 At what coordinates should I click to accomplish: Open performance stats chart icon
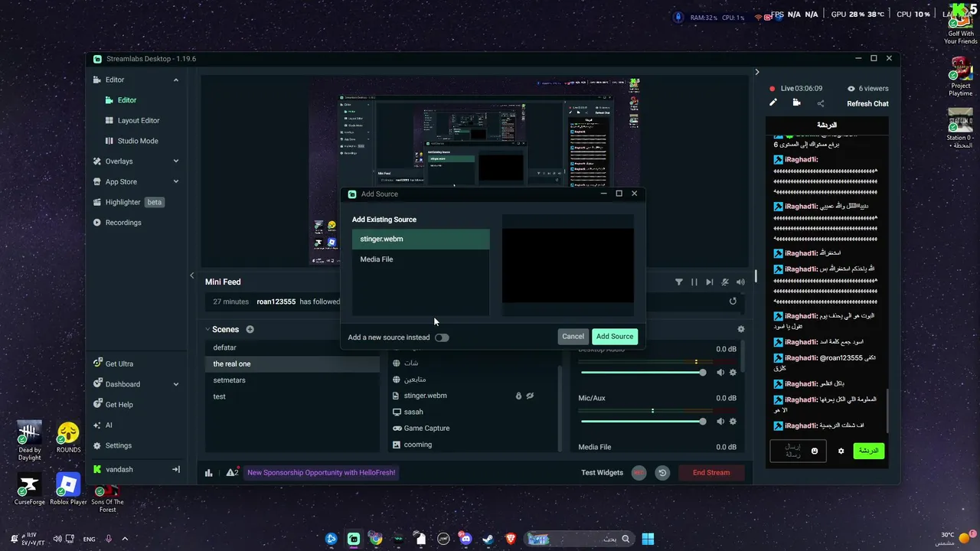208,473
